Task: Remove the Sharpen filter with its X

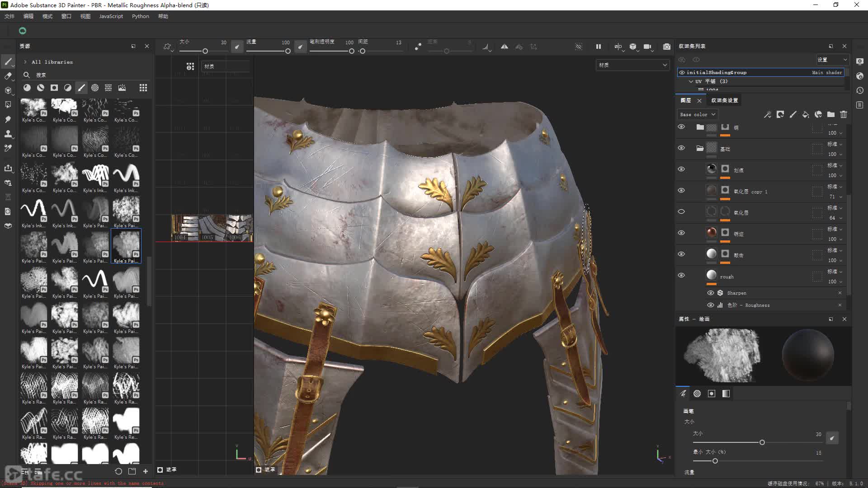Action: coord(840,293)
